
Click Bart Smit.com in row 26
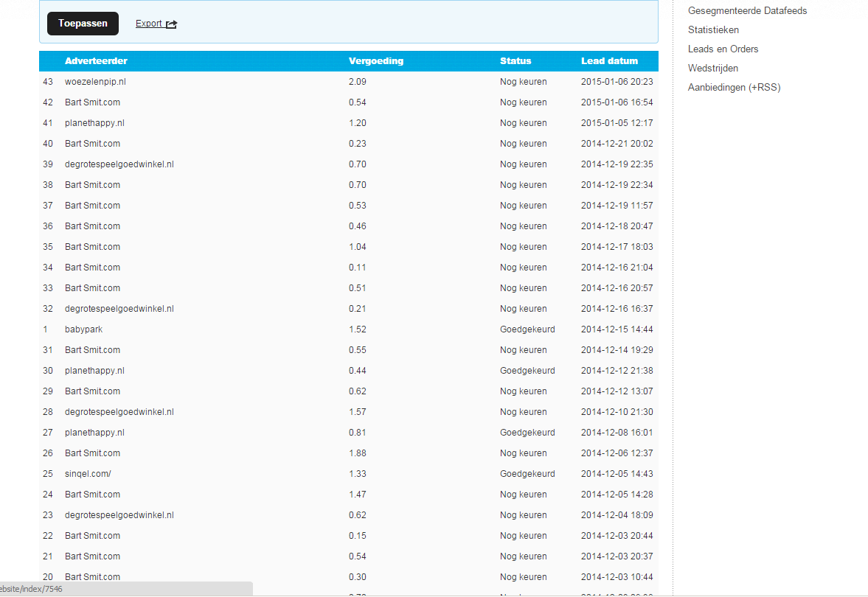tap(92, 453)
